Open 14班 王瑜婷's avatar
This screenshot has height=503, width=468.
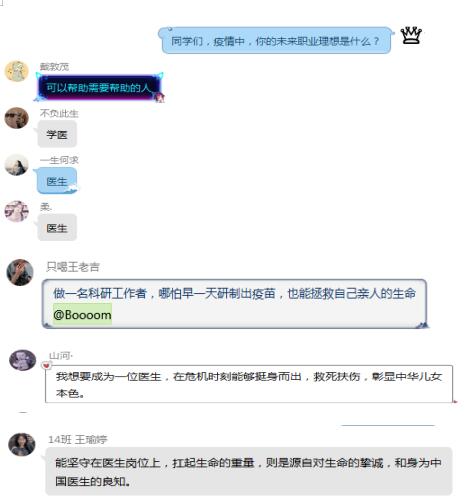tap(22, 444)
